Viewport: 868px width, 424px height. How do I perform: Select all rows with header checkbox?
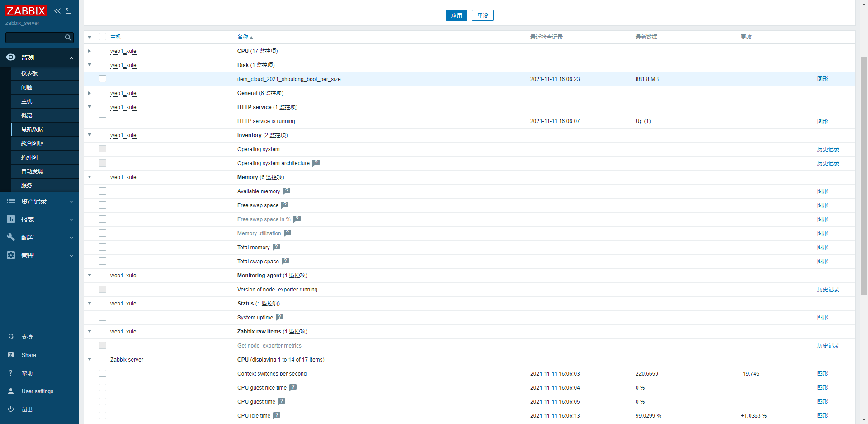coord(103,37)
